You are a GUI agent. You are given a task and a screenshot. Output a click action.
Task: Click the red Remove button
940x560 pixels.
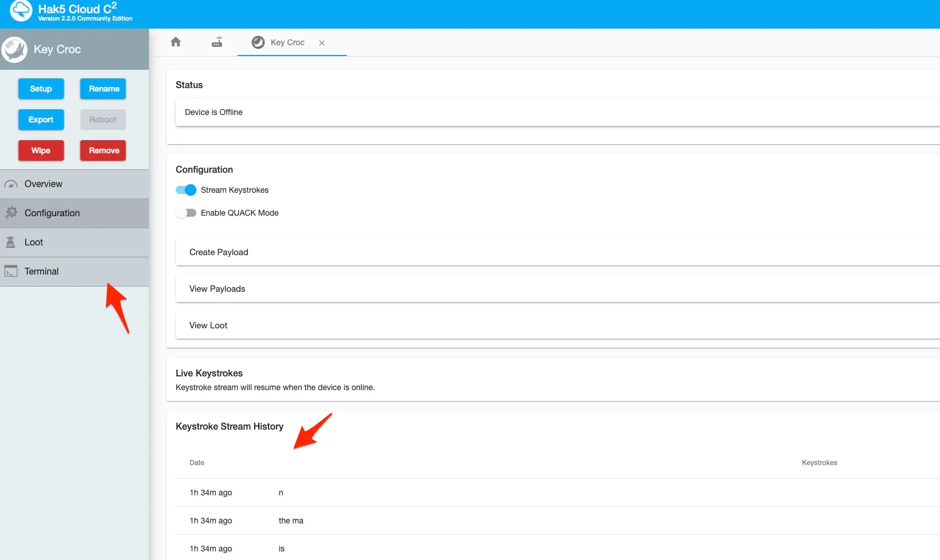104,150
